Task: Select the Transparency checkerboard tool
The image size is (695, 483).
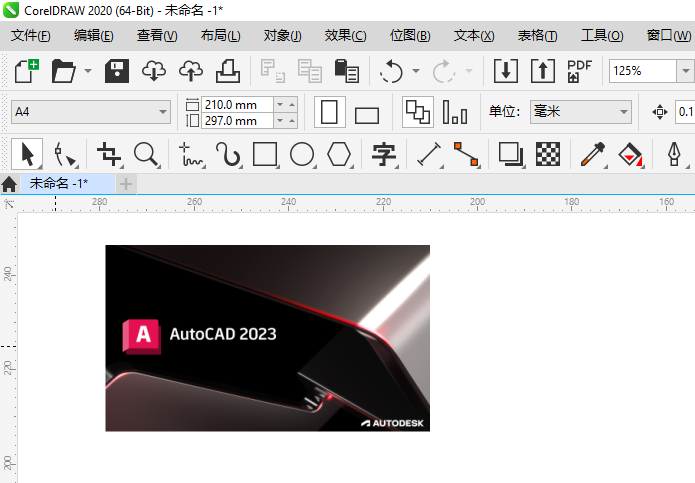Action: pyautogui.click(x=548, y=154)
